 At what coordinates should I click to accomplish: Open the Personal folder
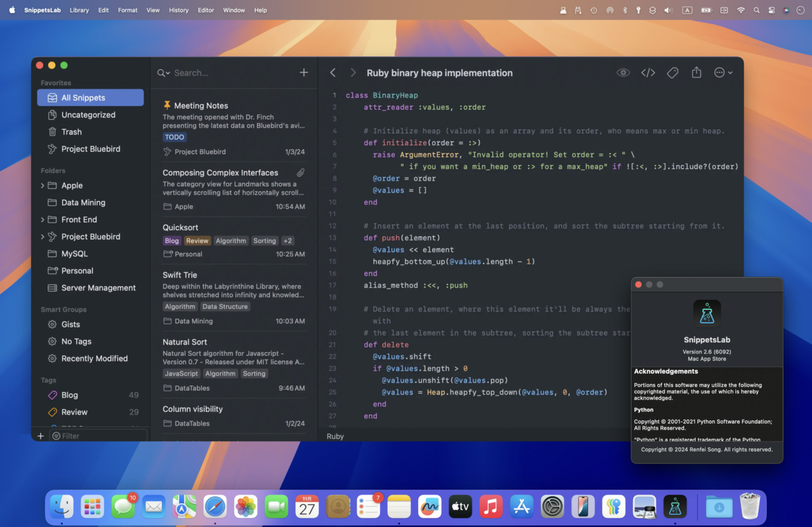(x=90, y=271)
